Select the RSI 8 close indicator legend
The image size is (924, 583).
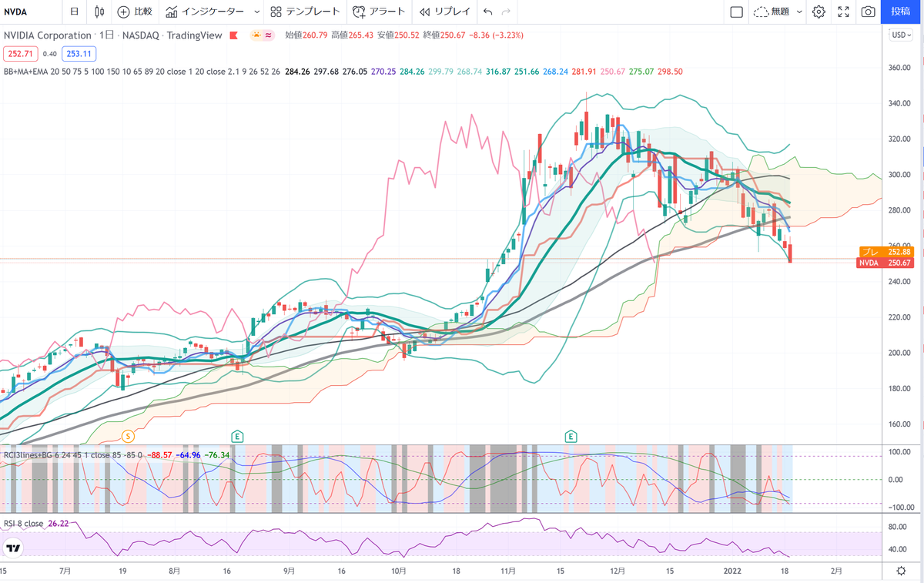click(23, 524)
